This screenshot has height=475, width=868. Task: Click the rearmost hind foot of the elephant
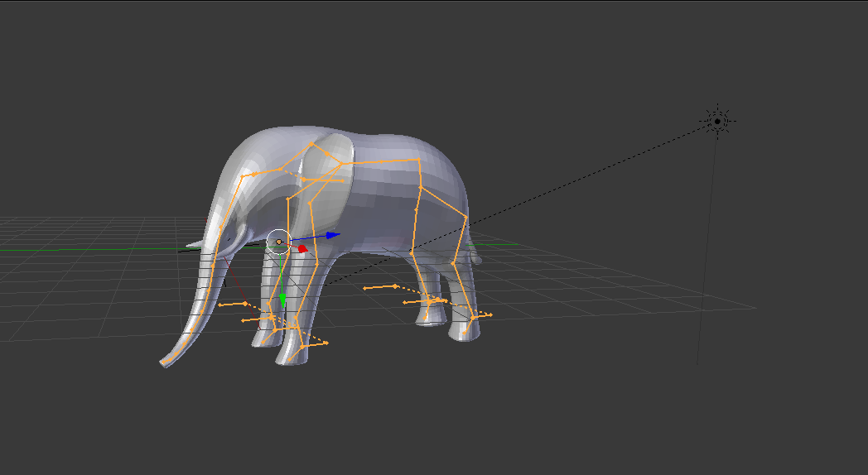point(464,331)
